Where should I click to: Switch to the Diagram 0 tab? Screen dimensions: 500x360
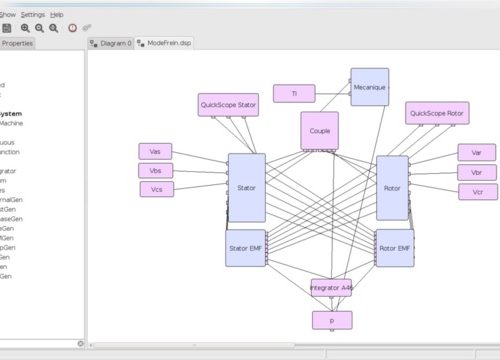[111, 43]
